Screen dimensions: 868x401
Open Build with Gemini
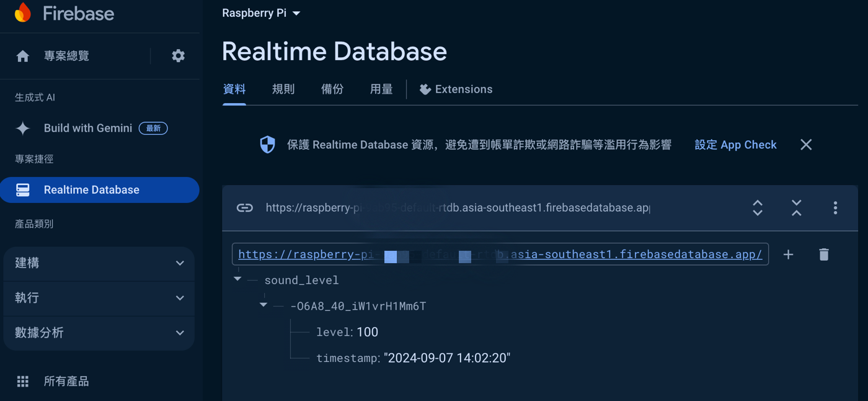(x=88, y=128)
